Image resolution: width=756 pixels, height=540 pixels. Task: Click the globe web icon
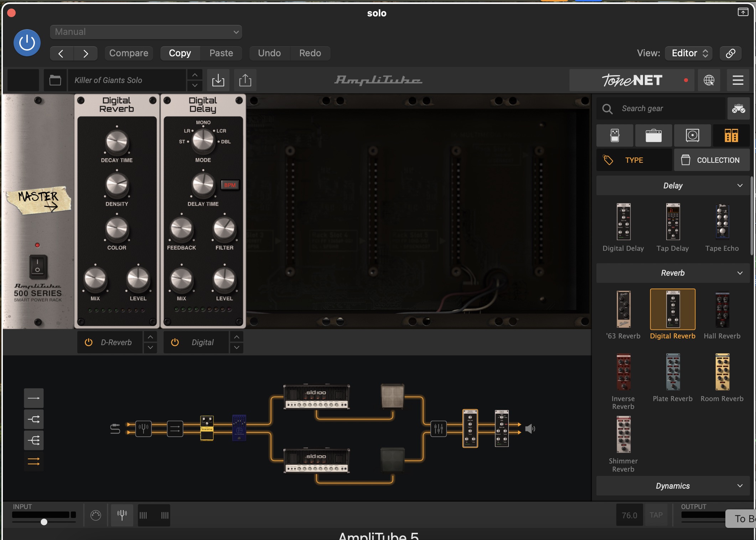click(709, 80)
